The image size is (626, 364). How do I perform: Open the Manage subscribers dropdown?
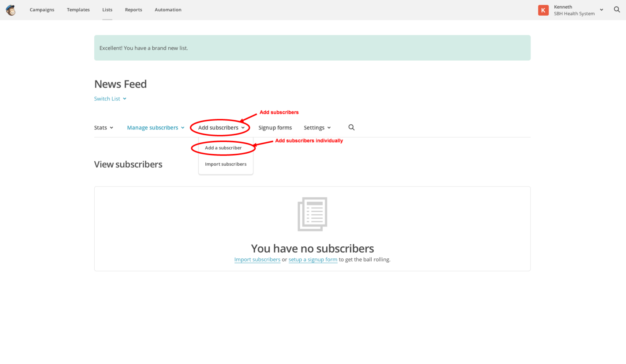[155, 128]
